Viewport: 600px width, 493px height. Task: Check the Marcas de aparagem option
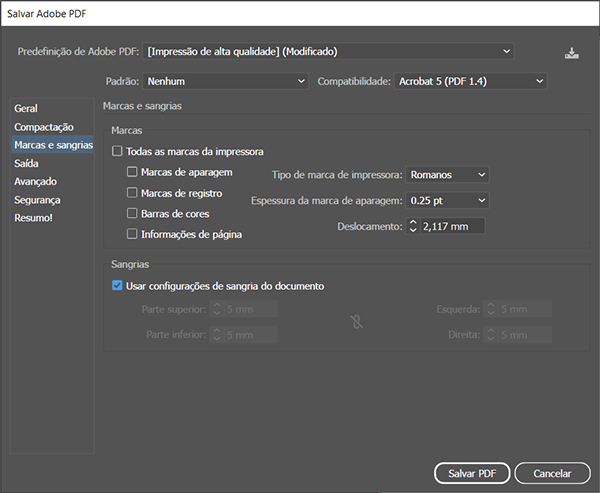pos(132,172)
